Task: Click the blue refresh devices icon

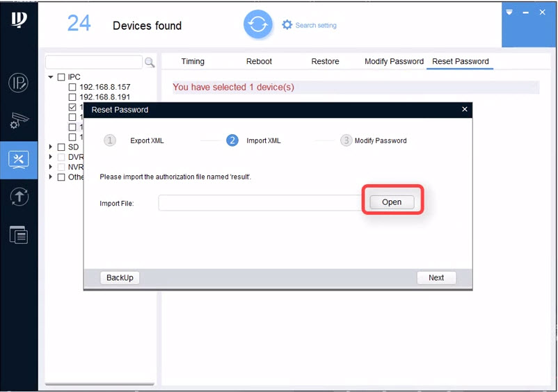Action: tap(258, 25)
